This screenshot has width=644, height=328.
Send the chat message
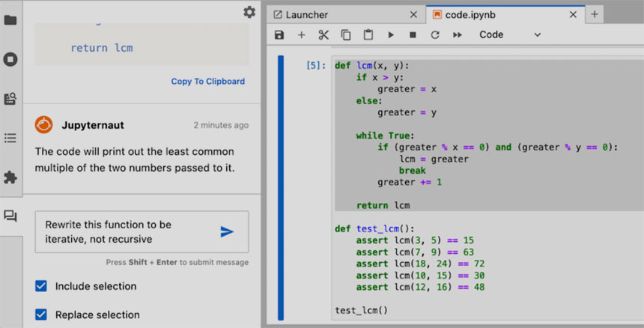227,232
